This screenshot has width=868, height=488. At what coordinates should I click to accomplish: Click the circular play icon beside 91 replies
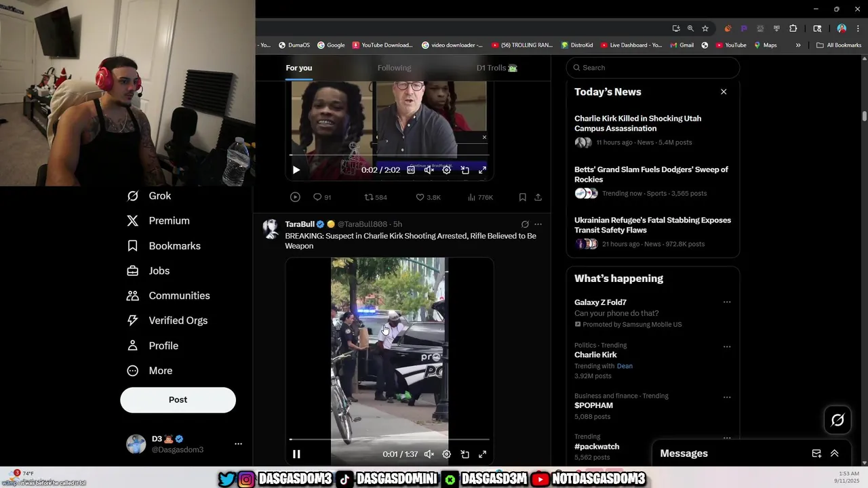(x=295, y=197)
